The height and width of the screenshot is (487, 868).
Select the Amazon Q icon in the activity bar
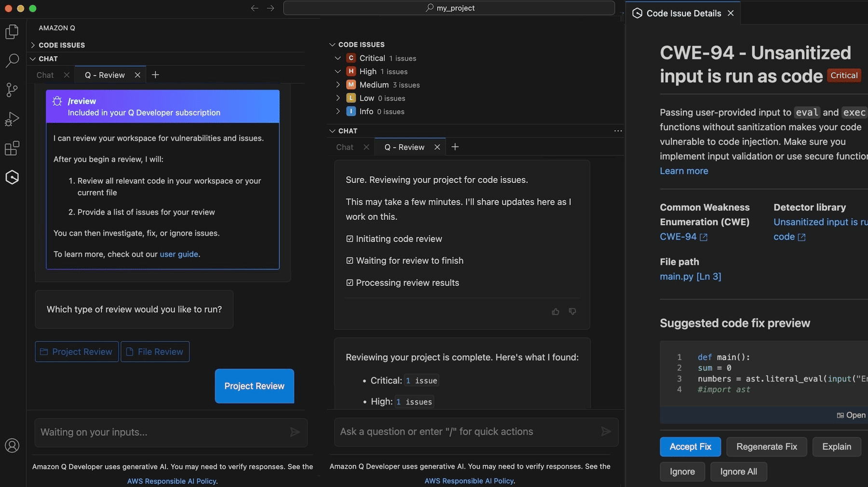tap(12, 177)
